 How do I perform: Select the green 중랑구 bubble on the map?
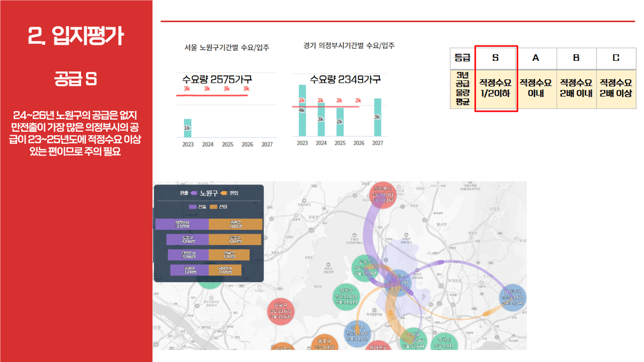413,340
